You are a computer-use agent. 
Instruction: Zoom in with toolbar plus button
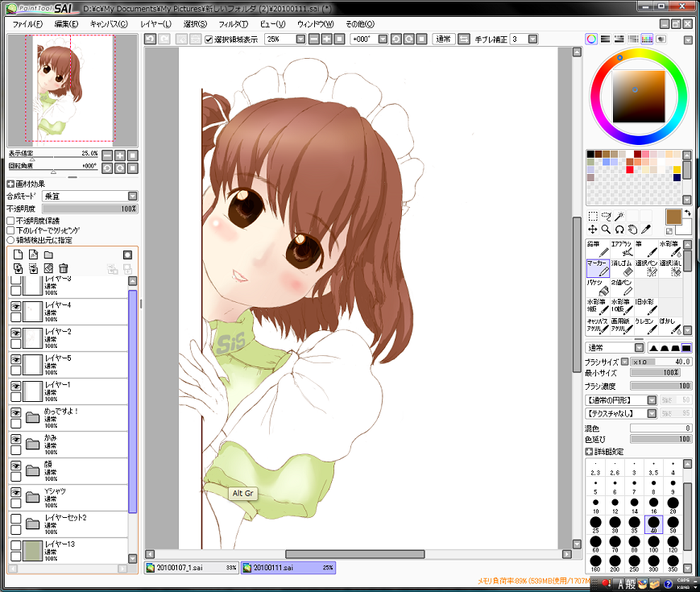point(327,39)
